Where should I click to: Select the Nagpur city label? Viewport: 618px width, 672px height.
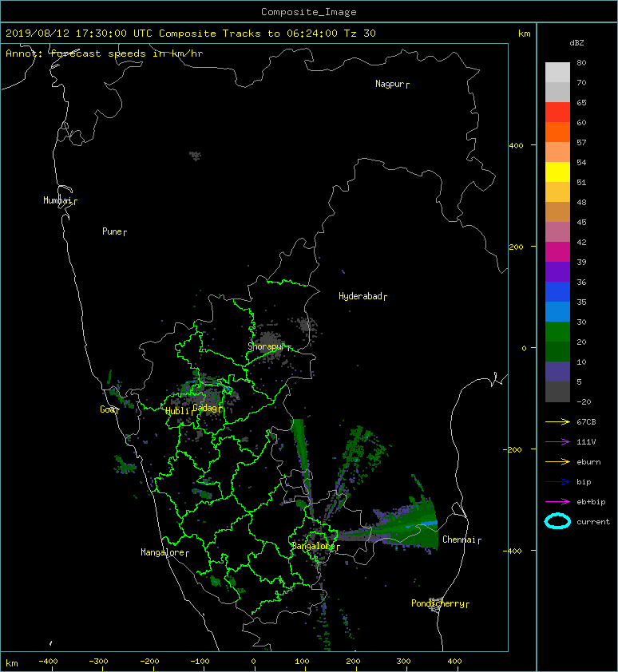click(390, 84)
